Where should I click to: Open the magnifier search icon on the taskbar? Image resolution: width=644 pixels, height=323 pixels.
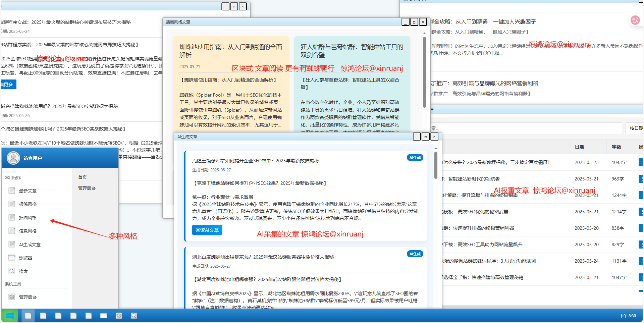(x=134, y=316)
